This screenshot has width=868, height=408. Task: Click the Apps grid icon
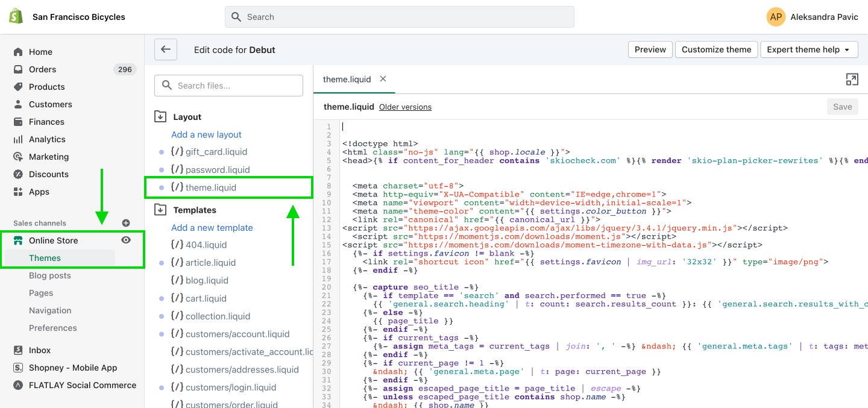(18, 192)
